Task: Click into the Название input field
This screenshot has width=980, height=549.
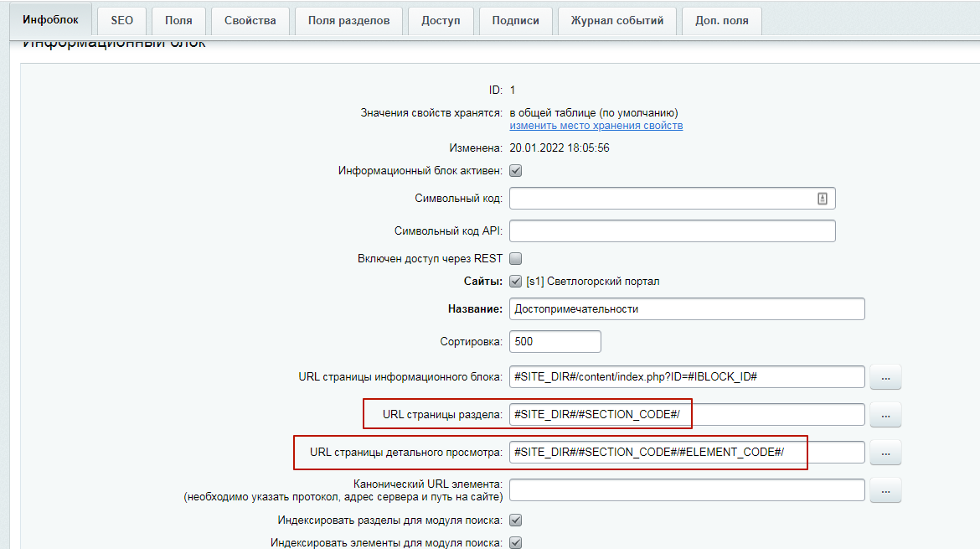Action: click(687, 309)
